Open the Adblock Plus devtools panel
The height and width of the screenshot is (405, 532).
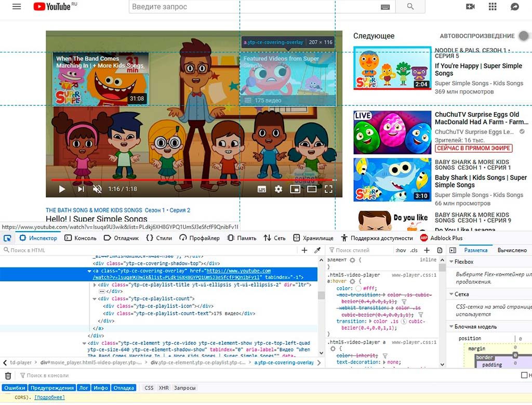point(441,238)
